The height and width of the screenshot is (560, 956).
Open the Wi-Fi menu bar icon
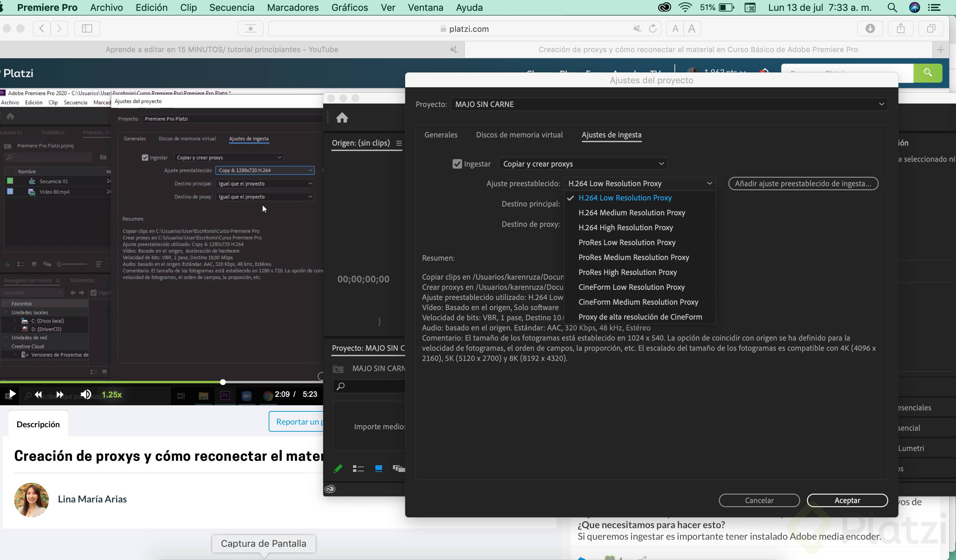[x=685, y=7]
